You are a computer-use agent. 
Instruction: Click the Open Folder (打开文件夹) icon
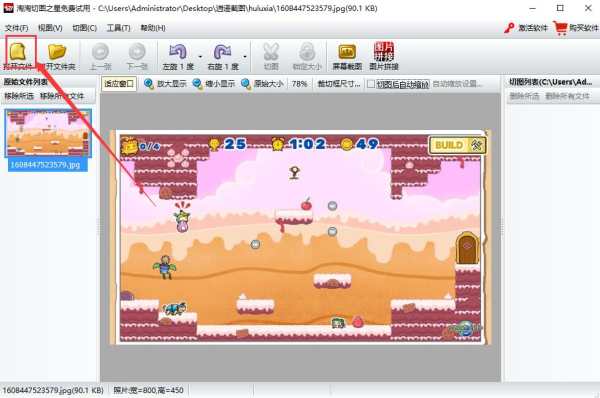(57, 51)
